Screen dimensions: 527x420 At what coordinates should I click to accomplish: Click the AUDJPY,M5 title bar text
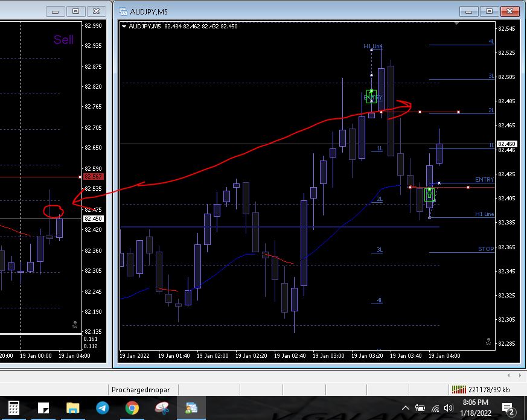(x=149, y=11)
